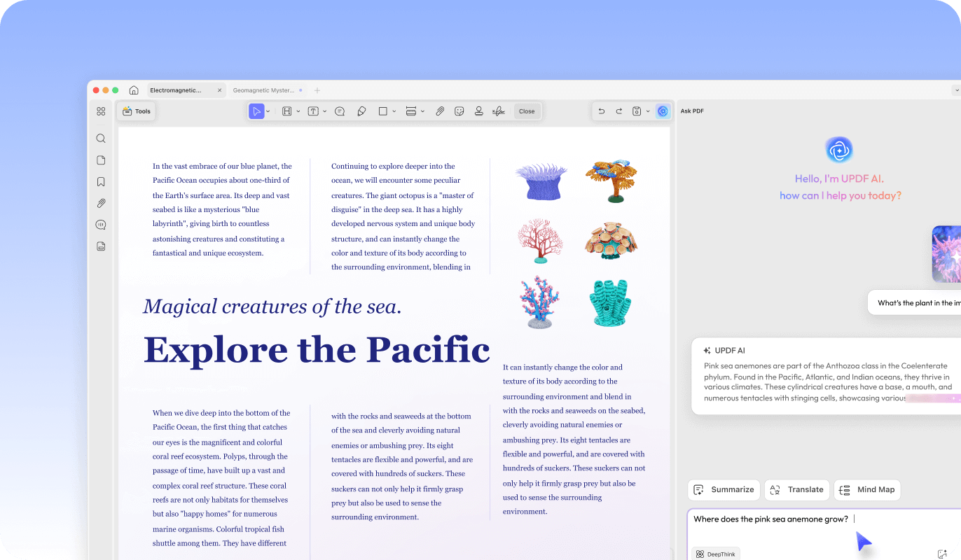This screenshot has height=560, width=961.
Task: Click the Summarize button
Action: [724, 489]
